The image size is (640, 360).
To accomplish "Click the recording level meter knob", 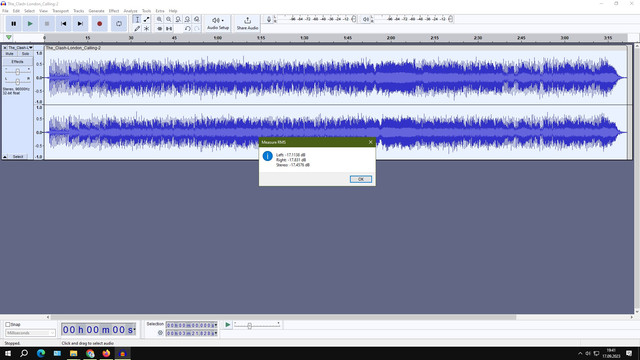I will (354, 19).
